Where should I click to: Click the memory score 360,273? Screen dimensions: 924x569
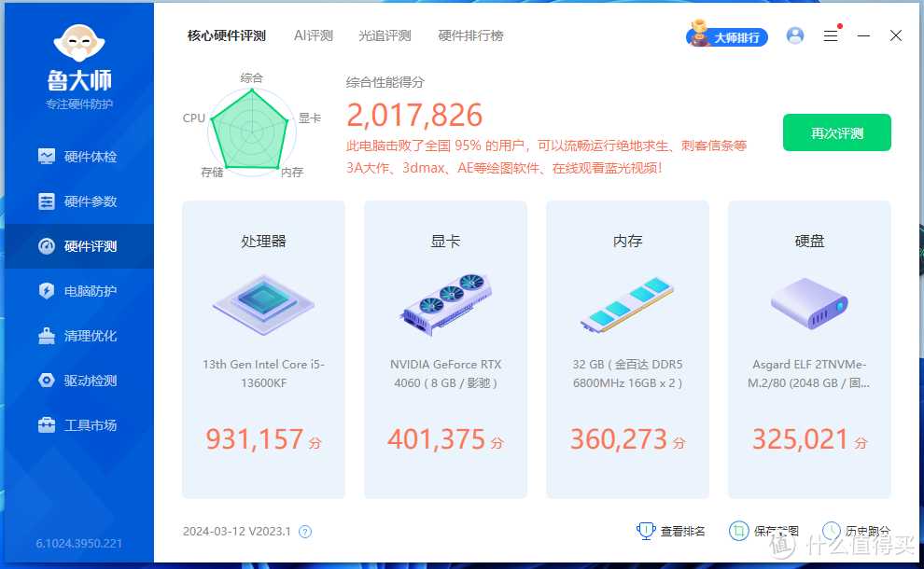coord(619,439)
